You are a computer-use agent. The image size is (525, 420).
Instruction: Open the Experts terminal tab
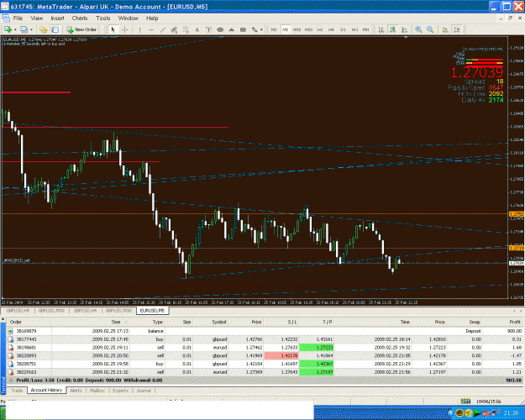120,391
